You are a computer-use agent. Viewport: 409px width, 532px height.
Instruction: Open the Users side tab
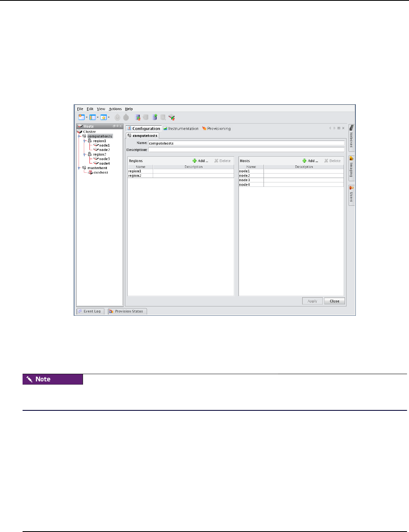[351, 195]
